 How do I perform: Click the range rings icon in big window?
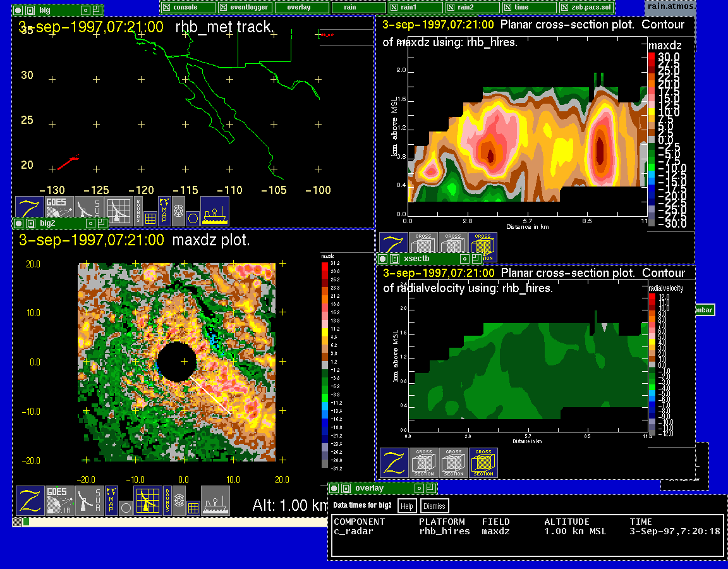(x=178, y=211)
